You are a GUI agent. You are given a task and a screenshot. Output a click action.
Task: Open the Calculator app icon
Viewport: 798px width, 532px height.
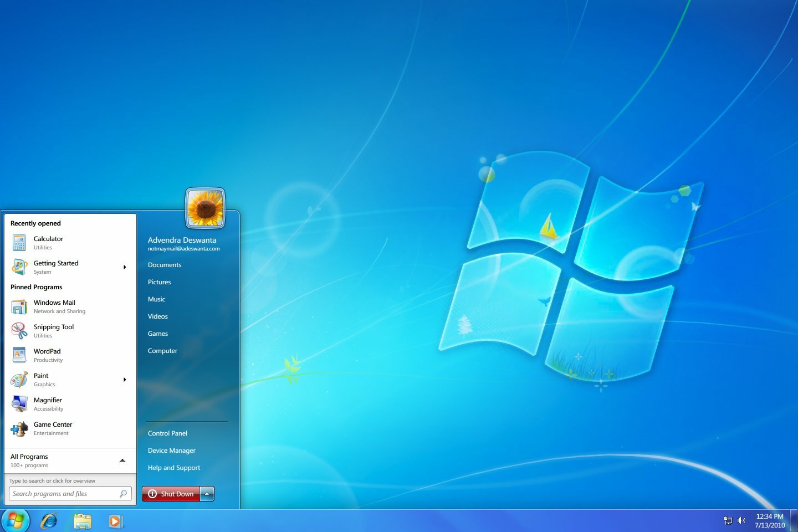click(x=19, y=243)
